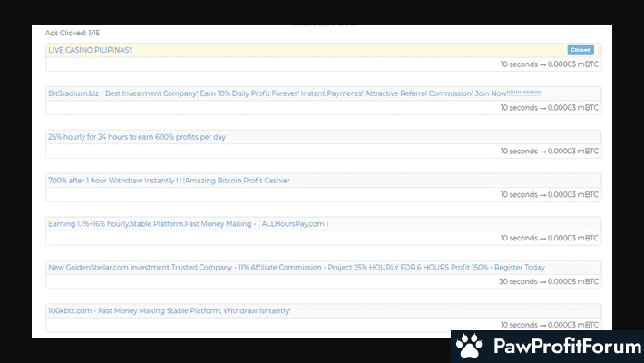
Task: Click the Ads Clicked 1/15 counter
Action: 73,33
